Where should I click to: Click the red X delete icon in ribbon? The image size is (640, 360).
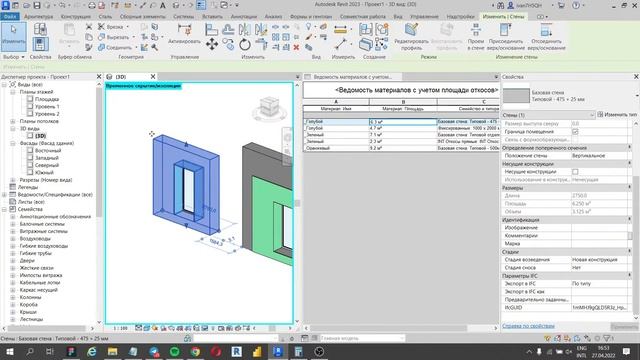(x=296, y=47)
